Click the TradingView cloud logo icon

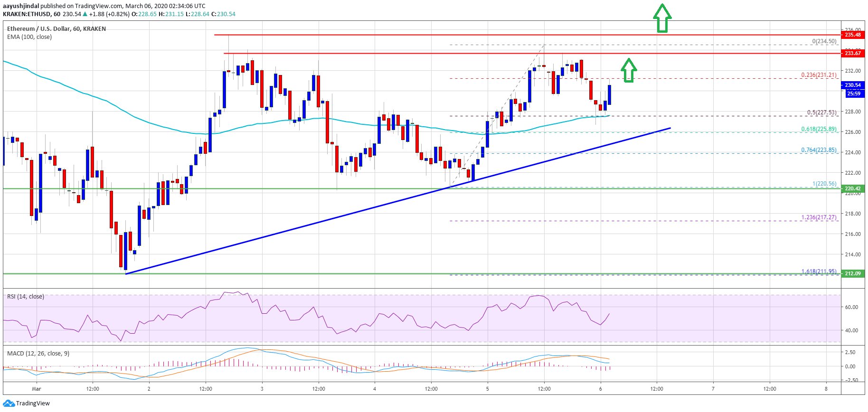click(x=9, y=403)
